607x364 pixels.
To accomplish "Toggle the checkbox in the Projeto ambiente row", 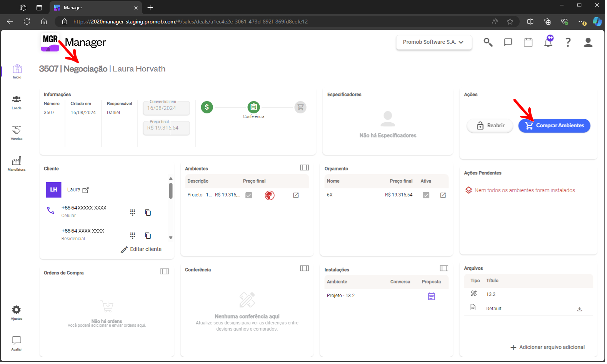I will (x=249, y=195).
